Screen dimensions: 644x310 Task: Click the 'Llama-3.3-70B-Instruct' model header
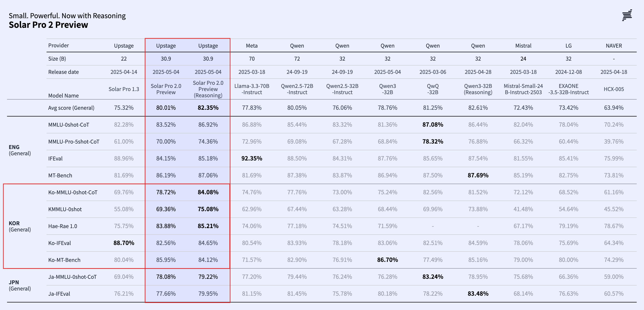(x=252, y=89)
